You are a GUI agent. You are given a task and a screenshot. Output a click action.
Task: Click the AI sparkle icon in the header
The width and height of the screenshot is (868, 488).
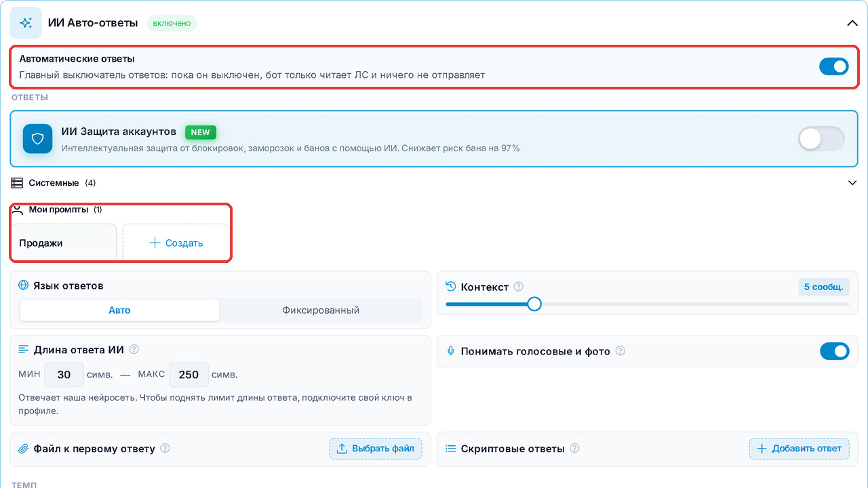[x=26, y=23]
